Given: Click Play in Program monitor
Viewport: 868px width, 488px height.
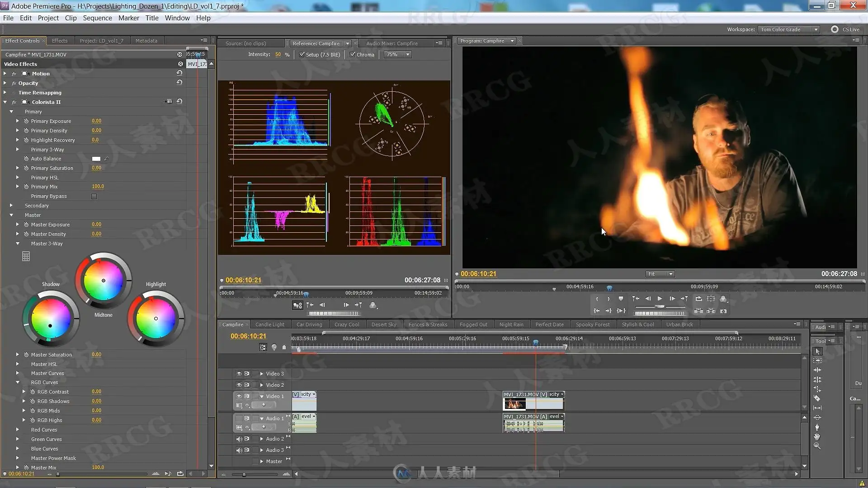Looking at the screenshot, I should click(660, 299).
